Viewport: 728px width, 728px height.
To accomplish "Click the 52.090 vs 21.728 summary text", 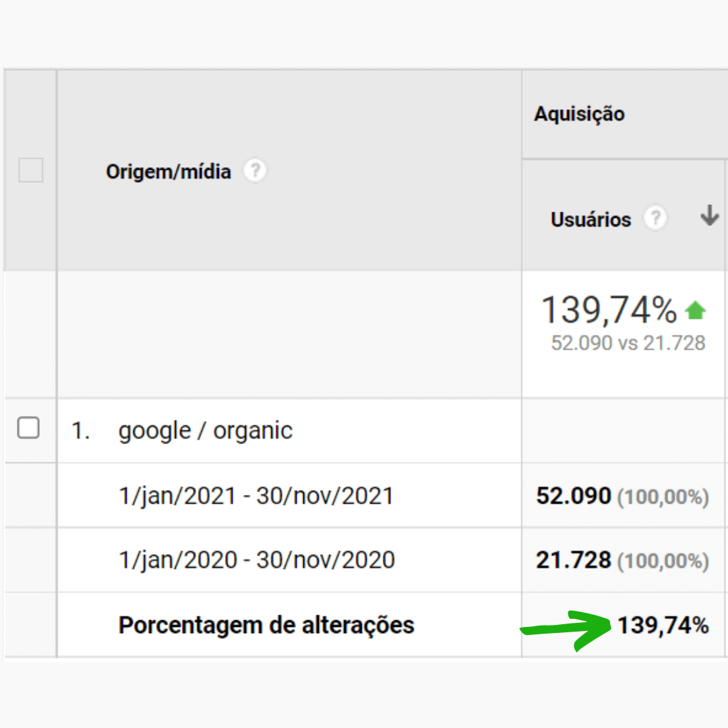I will (628, 343).
